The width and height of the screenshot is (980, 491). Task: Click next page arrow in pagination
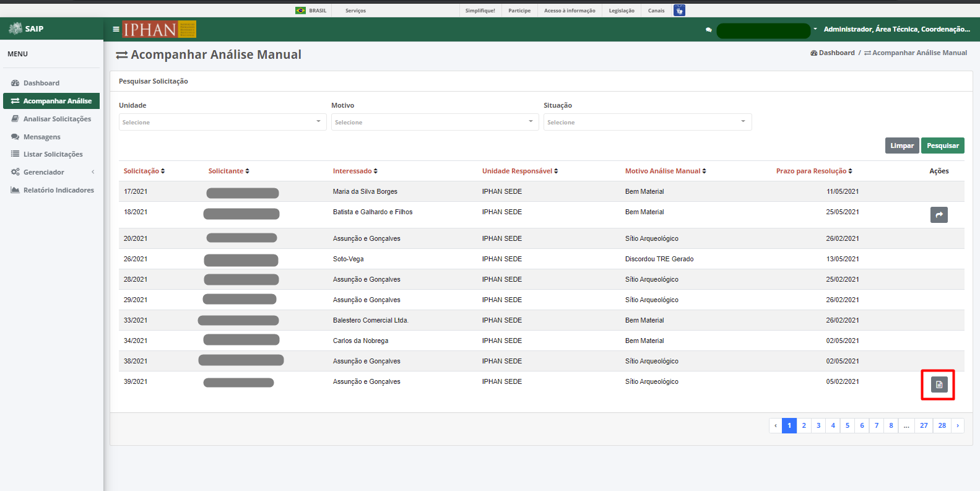(x=958, y=425)
